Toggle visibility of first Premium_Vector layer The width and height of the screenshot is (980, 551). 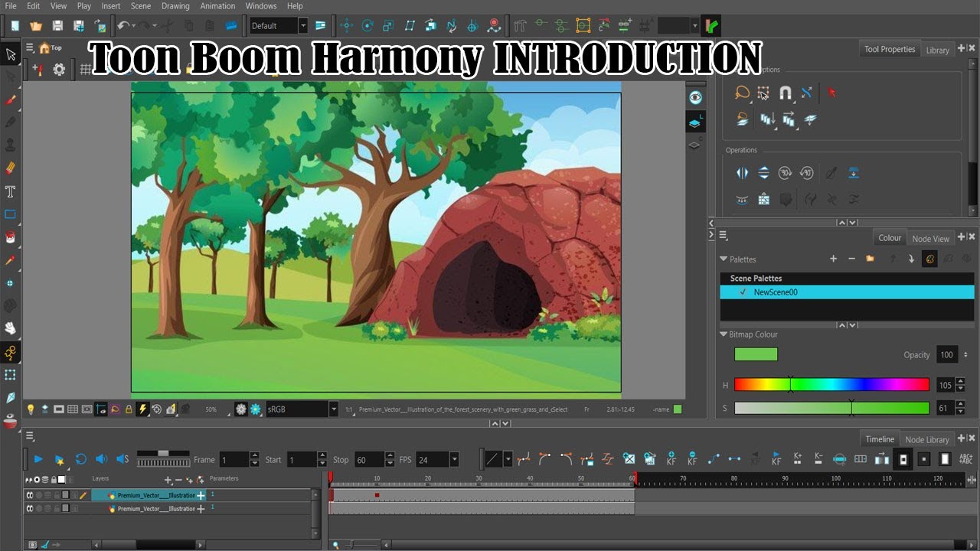[x=30, y=495]
